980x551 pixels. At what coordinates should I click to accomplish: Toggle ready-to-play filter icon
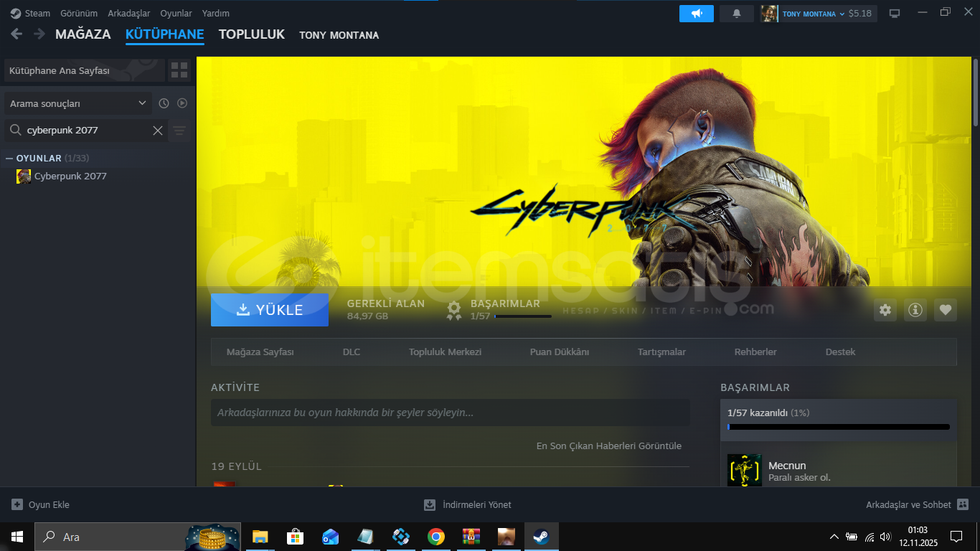coord(182,103)
